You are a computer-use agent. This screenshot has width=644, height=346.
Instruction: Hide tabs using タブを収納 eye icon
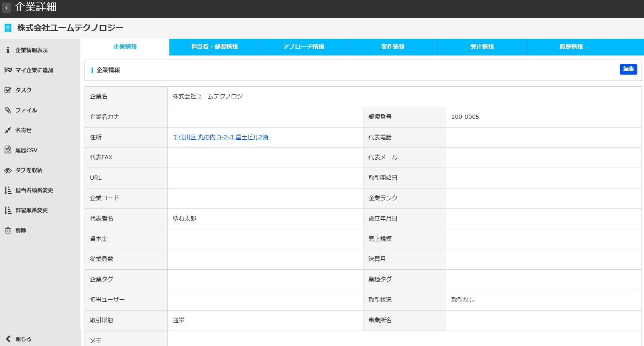point(8,170)
